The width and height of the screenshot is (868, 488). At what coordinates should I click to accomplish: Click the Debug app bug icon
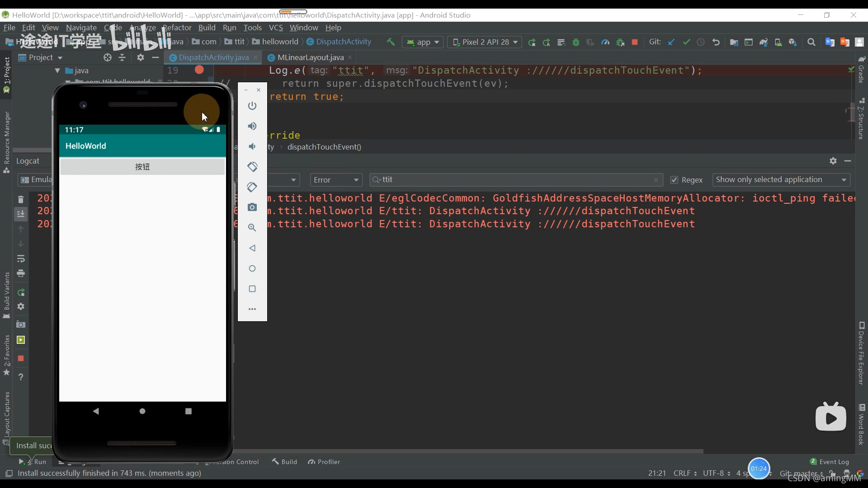pyautogui.click(x=576, y=42)
